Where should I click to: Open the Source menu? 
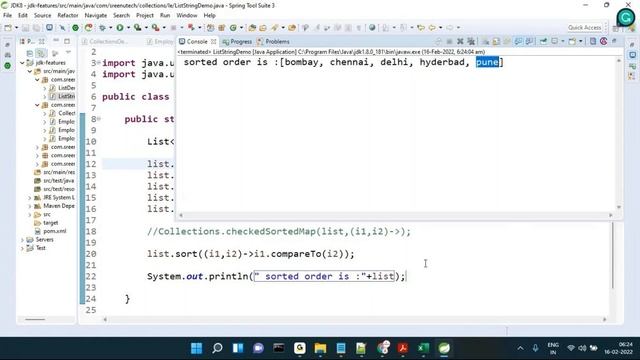[42, 15]
